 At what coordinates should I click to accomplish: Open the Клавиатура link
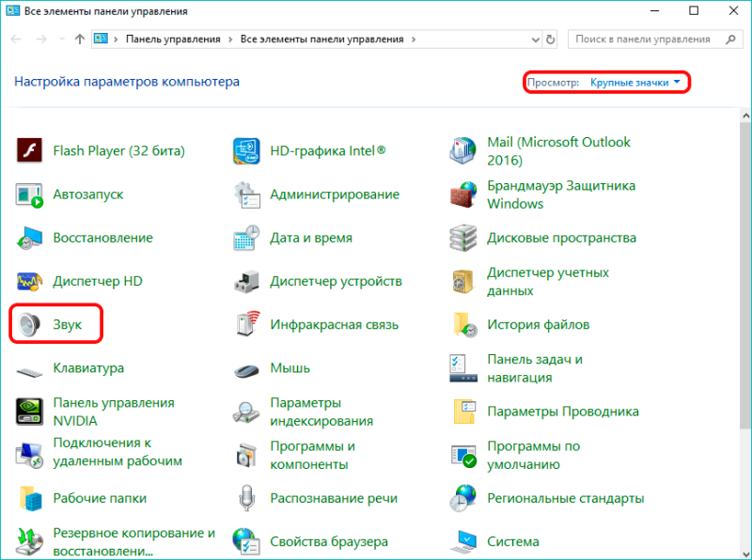coord(88,368)
